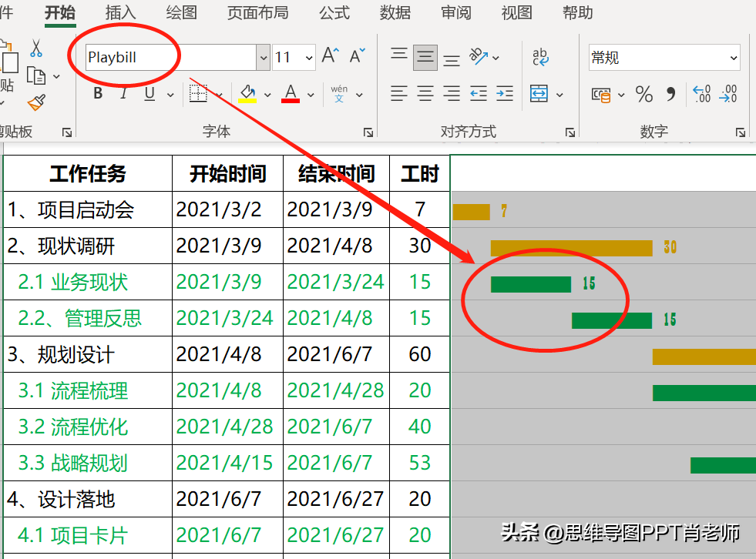Apply the yellow fill color bucket
This screenshot has height=559, width=756.
[247, 93]
